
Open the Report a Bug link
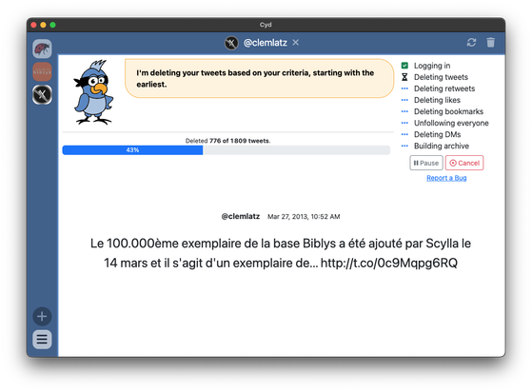click(446, 178)
